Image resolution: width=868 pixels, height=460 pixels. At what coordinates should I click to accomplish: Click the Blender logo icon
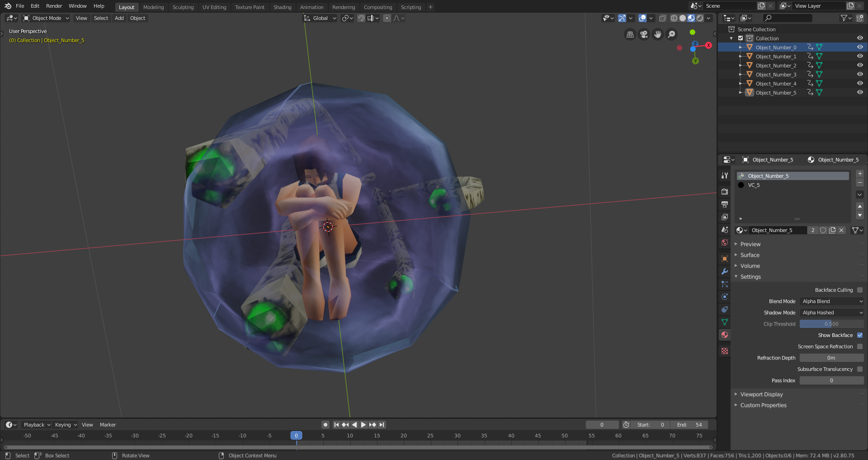(8, 6)
